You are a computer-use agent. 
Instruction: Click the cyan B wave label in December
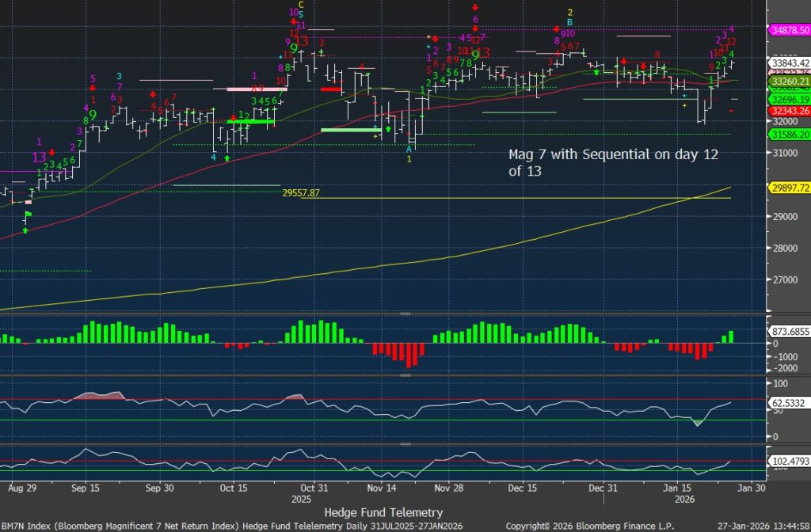tap(569, 23)
